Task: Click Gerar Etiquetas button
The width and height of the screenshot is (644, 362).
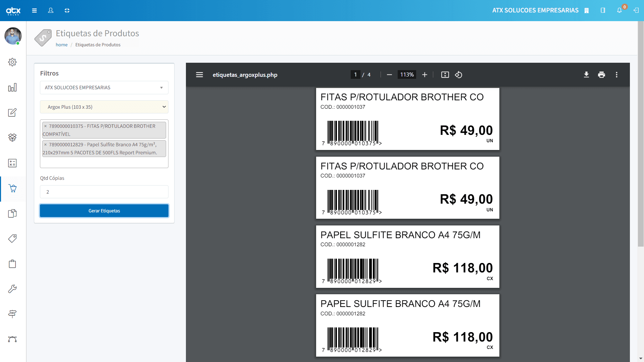Action: click(104, 211)
